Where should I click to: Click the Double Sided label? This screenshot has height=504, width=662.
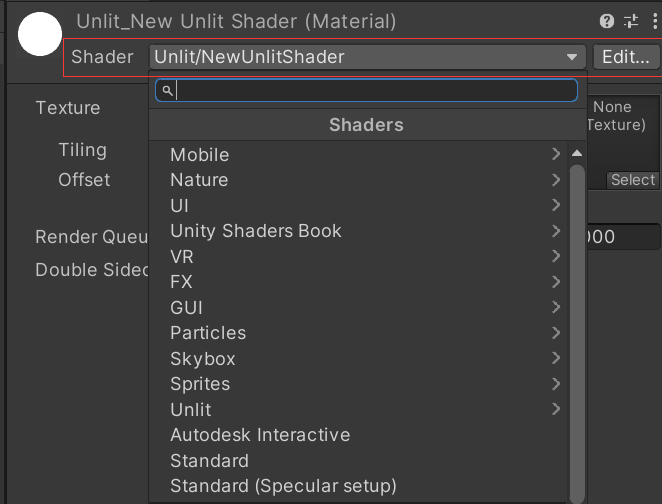point(92,270)
